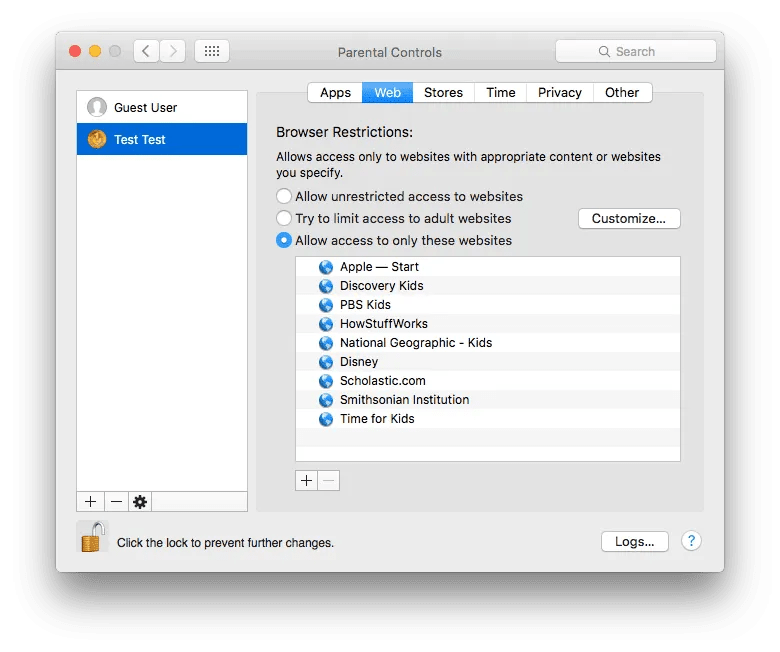Go back with the left chevron button
The image size is (780, 652).
pyautogui.click(x=146, y=51)
